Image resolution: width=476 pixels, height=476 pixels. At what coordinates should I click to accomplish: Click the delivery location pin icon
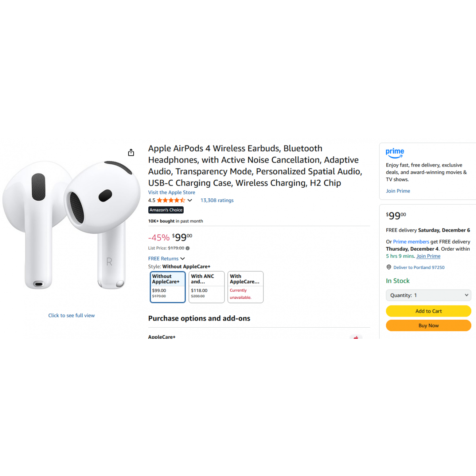tap(389, 267)
